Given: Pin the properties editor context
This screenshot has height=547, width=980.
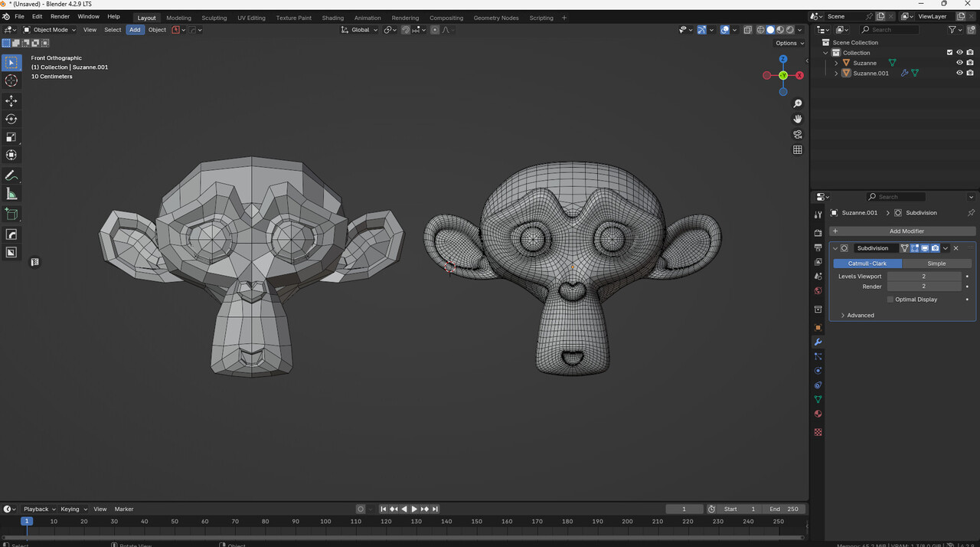Looking at the screenshot, I should point(971,213).
